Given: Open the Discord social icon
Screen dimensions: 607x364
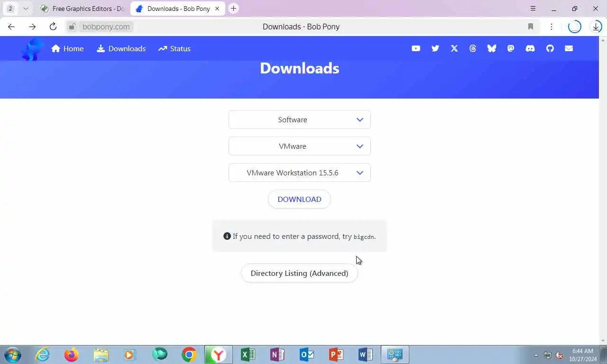Looking at the screenshot, I should pos(530,48).
